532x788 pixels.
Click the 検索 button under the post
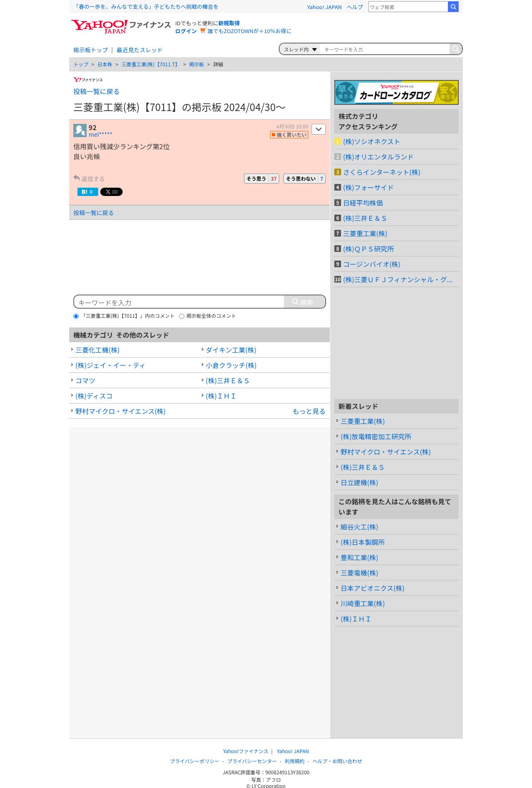point(305,302)
